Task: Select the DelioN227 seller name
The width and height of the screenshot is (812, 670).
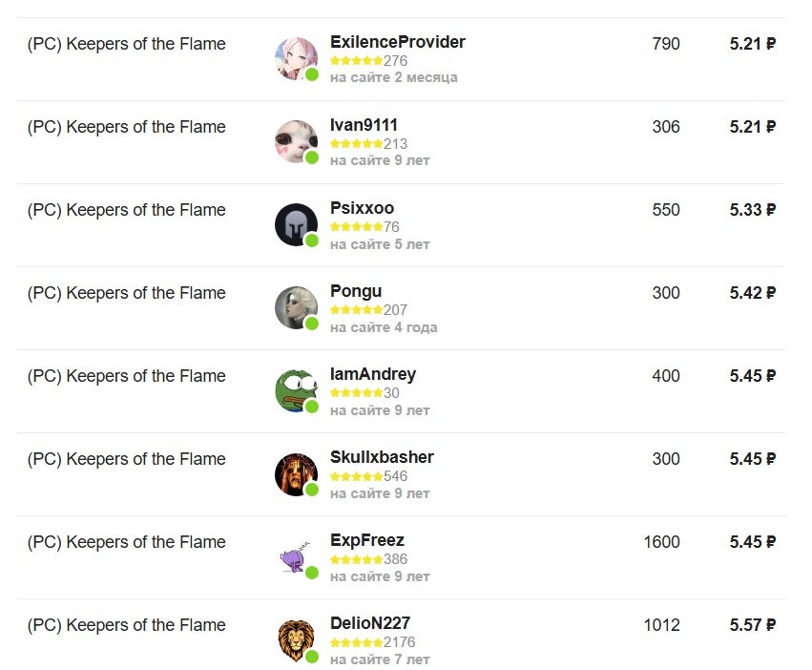Action: click(370, 623)
